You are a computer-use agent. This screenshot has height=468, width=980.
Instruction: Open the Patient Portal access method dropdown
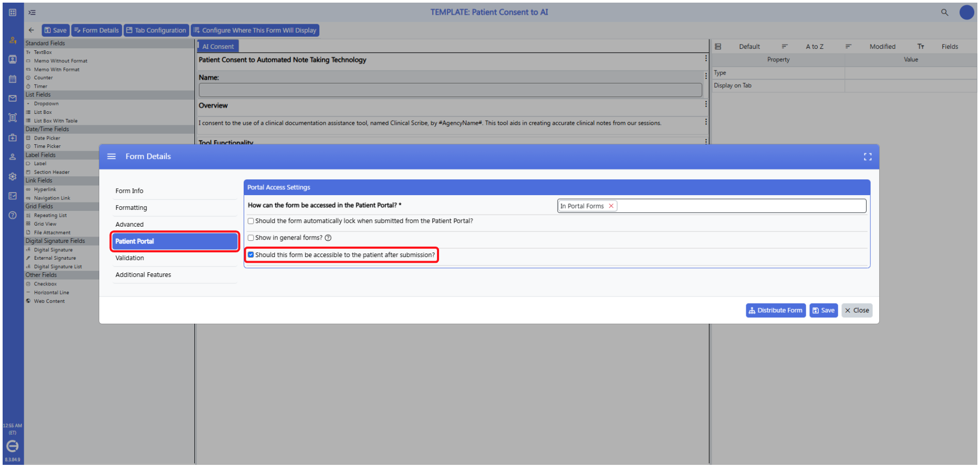point(711,206)
